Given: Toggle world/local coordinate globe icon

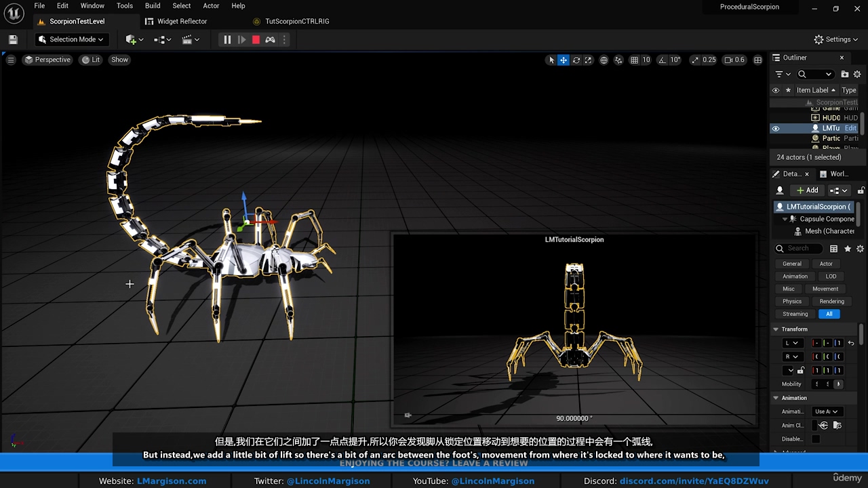Looking at the screenshot, I should pos(604,60).
